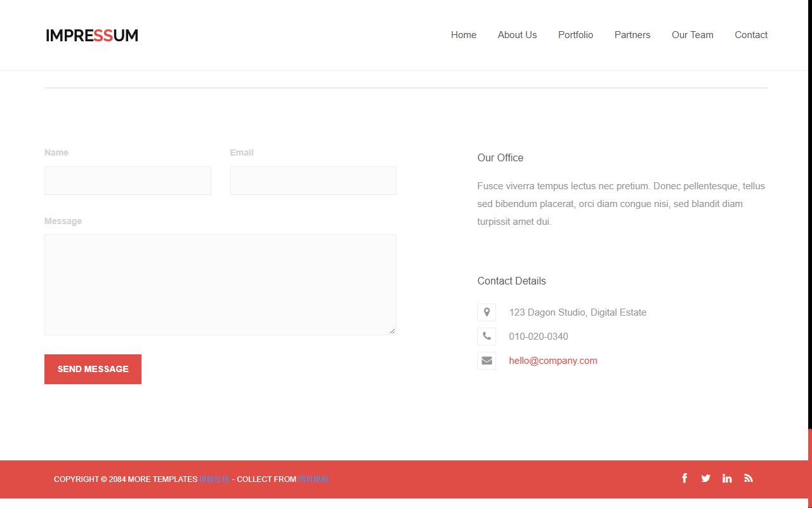Click the map pin address icon
The height and width of the screenshot is (508, 812).
tap(487, 312)
